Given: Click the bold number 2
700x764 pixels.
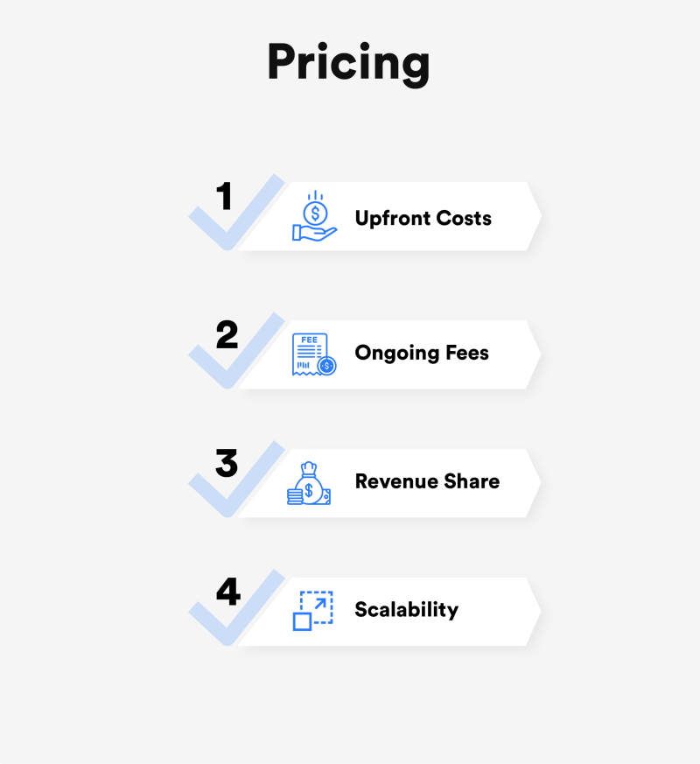Looking at the screenshot, I should pyautogui.click(x=227, y=334).
